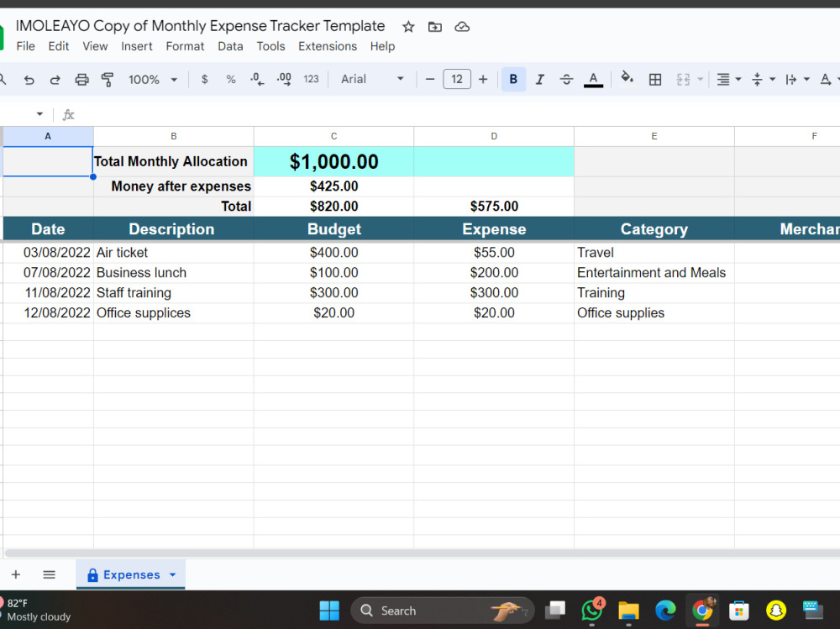Image resolution: width=840 pixels, height=629 pixels.
Task: Select column C header
Action: [333, 136]
